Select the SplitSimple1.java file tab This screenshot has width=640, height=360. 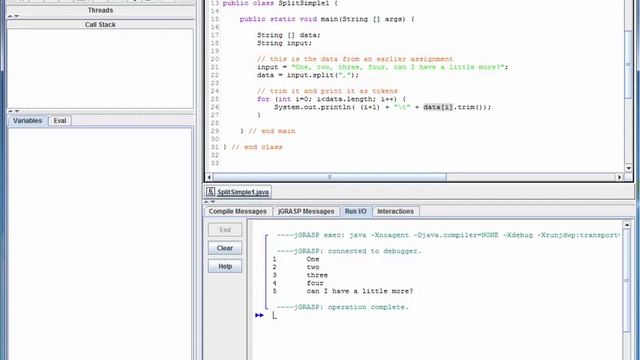tap(238, 192)
